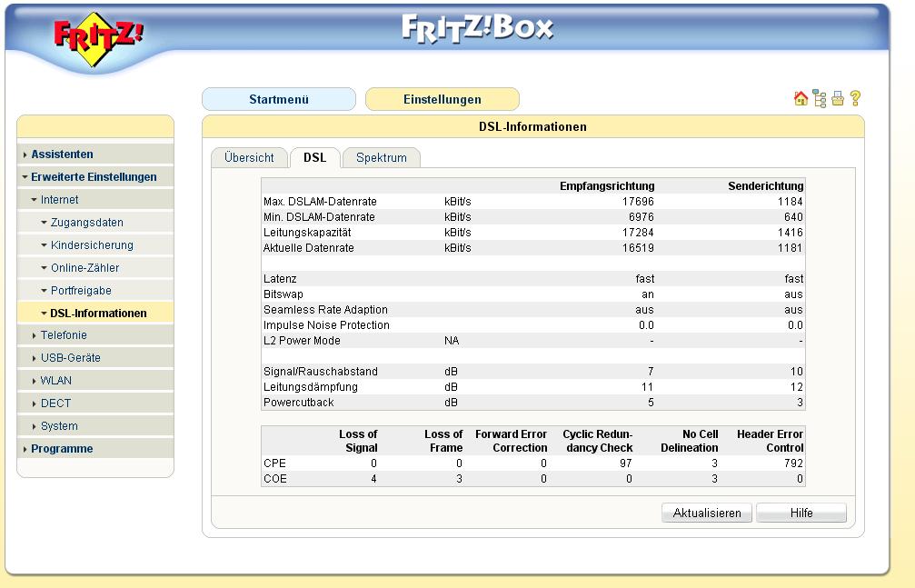
Task: Open WLAN section
Action: coord(56,381)
